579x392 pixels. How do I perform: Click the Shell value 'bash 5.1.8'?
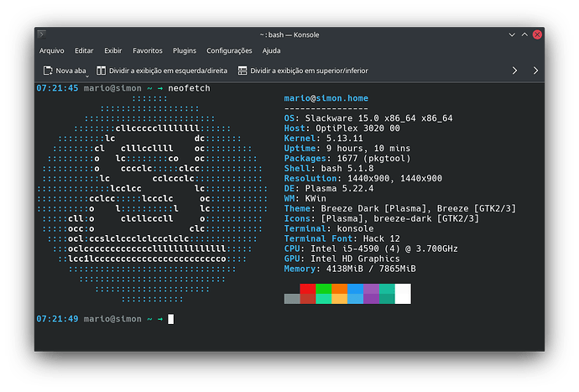pyautogui.click(x=347, y=169)
